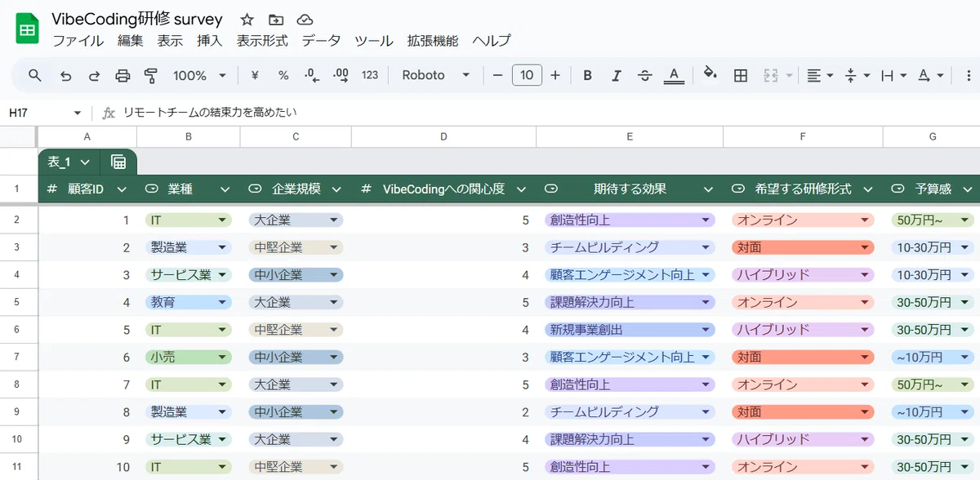The height and width of the screenshot is (480, 980).
Task: Open vertical align dropdown
Action: [857, 75]
